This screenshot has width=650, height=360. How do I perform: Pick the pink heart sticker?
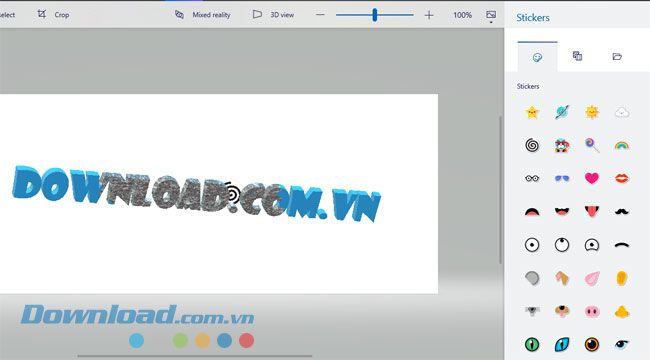[592, 178]
